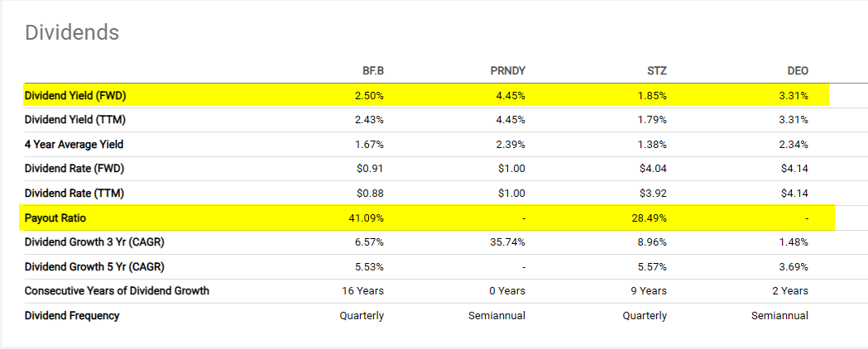The height and width of the screenshot is (349, 868).
Task: Select the highlighted Payout Ratio row label
Action: pyautogui.click(x=55, y=218)
